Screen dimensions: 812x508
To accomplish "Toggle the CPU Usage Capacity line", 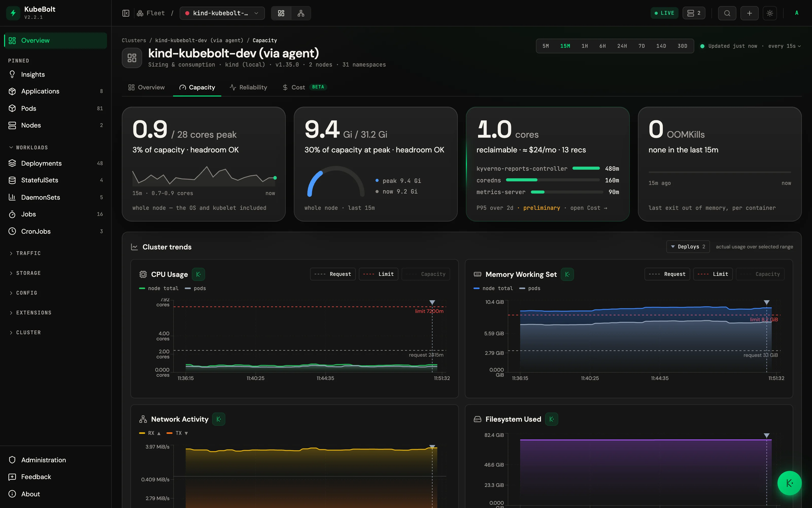I will [x=426, y=274].
